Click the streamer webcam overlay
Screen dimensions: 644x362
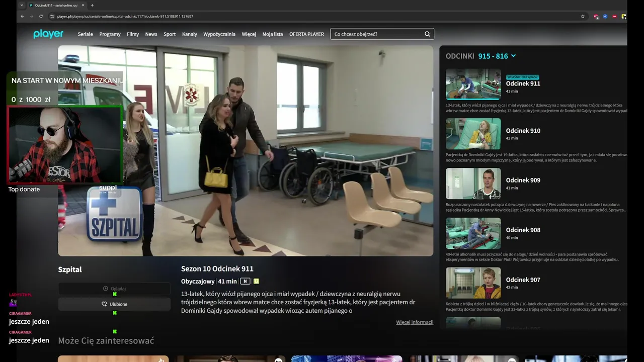tap(64, 144)
